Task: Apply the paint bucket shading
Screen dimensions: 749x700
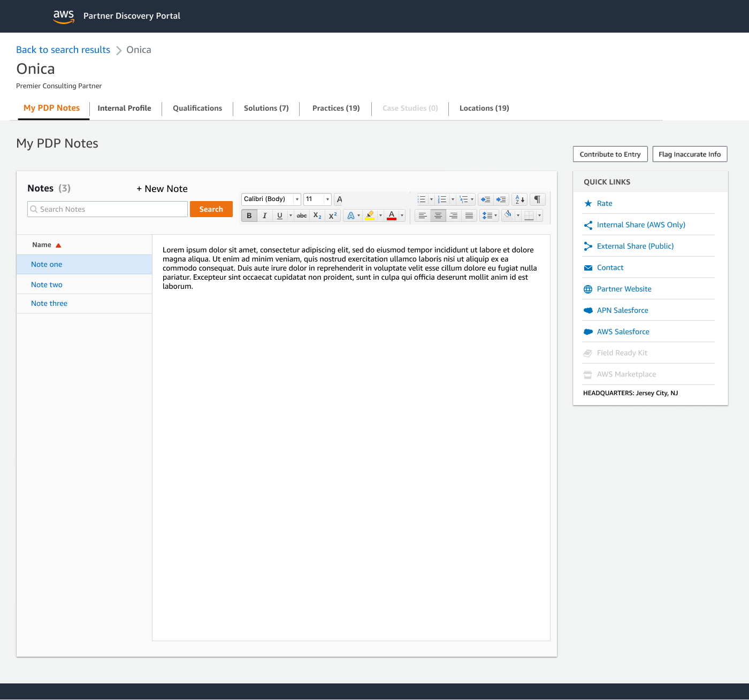Action: 508,216
